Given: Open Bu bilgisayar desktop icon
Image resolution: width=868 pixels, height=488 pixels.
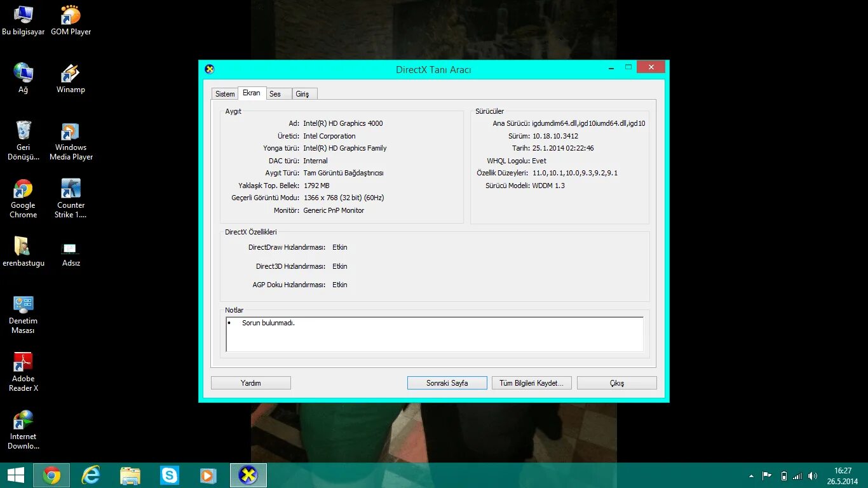Looking at the screenshot, I should pyautogui.click(x=24, y=20).
